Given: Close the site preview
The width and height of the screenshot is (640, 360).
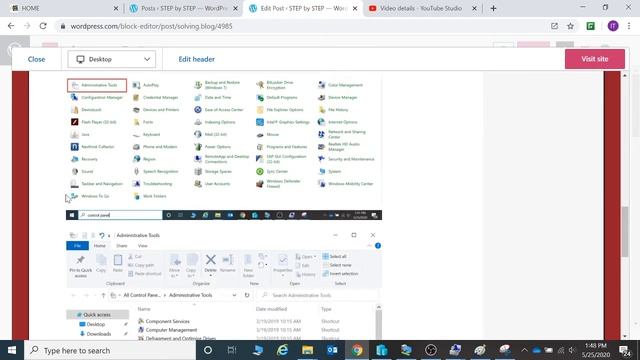Looking at the screenshot, I should point(36,59).
